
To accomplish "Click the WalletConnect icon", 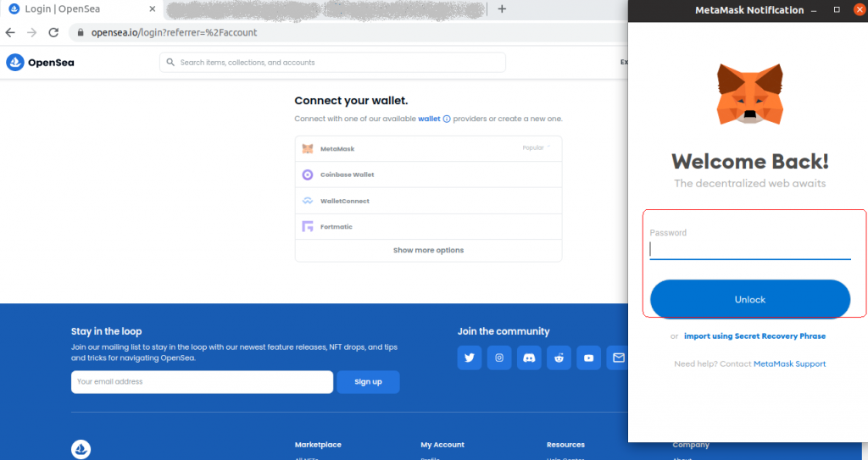I will (x=307, y=201).
